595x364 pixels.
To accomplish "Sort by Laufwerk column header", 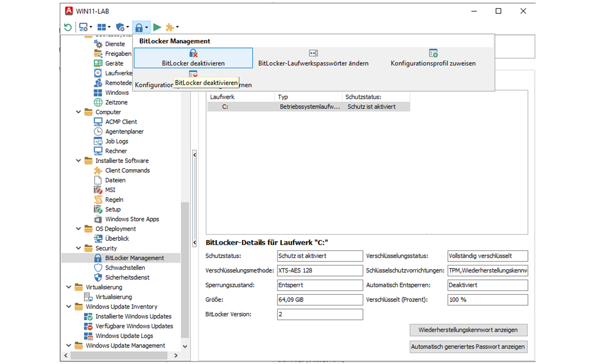I will [241, 97].
